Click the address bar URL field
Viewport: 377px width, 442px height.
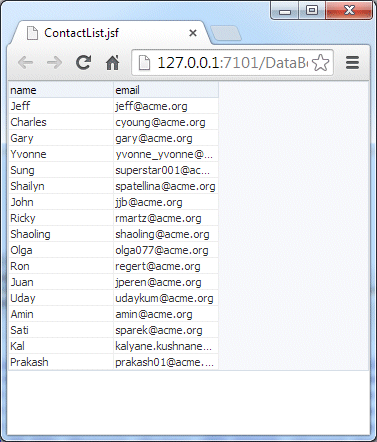[232, 63]
